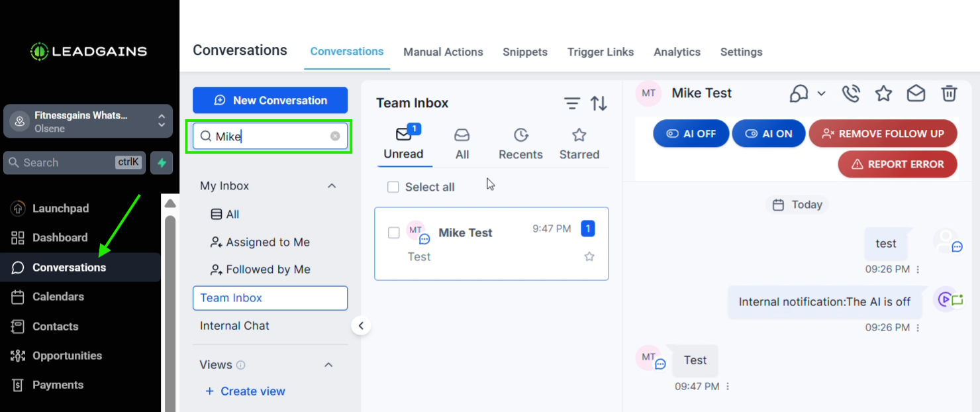Click the conversation search field containing Mike
The width and height of the screenshot is (980, 412).
pos(270,136)
